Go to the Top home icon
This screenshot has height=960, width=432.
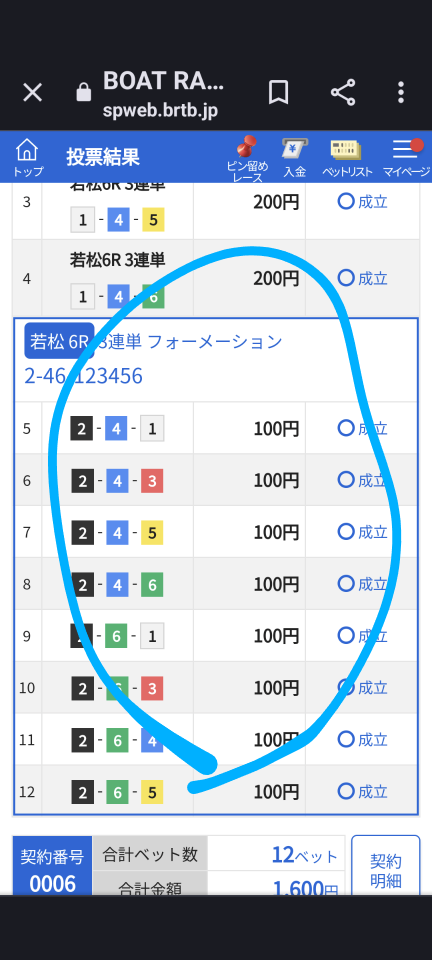(28, 157)
